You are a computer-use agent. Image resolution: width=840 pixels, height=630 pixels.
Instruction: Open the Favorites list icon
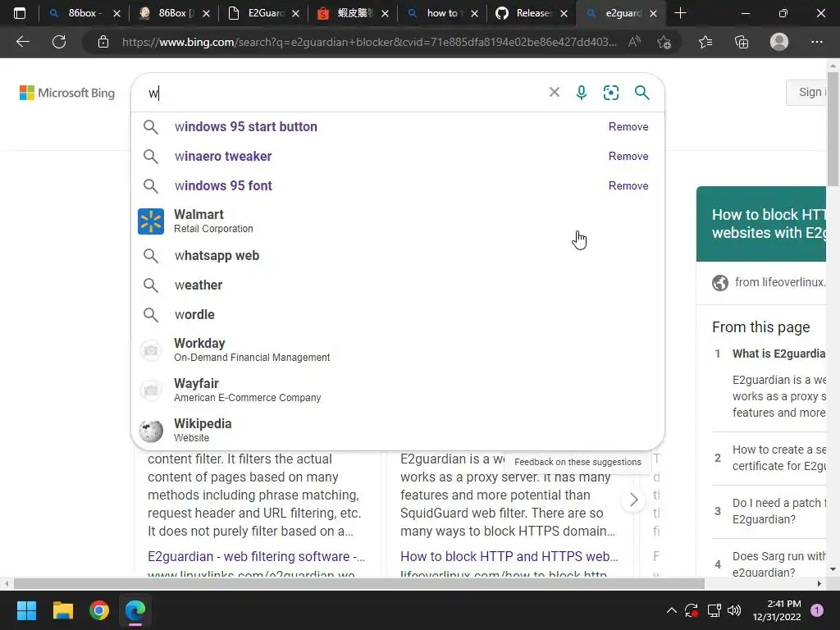[705, 42]
